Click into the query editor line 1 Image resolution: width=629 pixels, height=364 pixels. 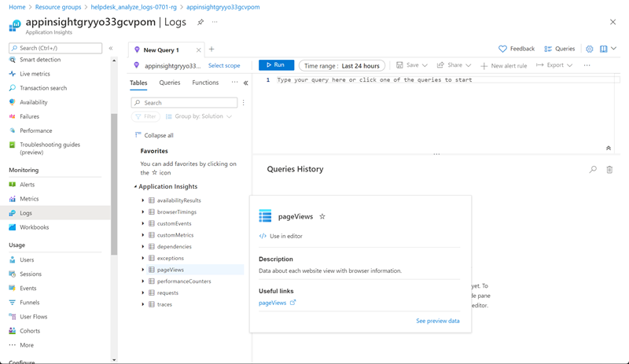coord(445,80)
